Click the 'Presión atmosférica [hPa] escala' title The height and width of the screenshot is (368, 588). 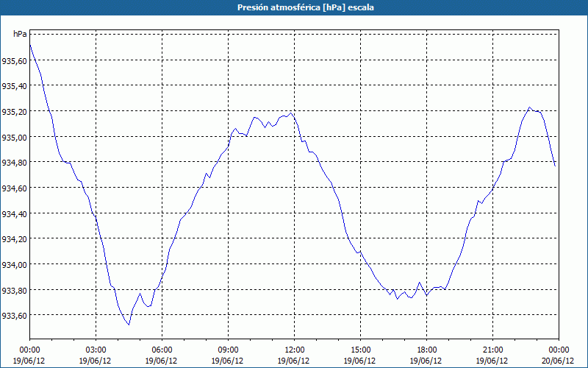click(306, 7)
